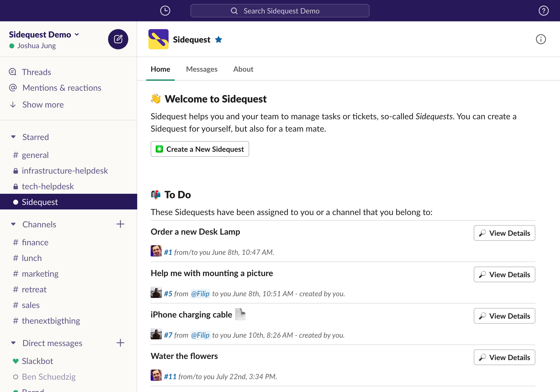560x392 pixels.
Task: Click the avatar beside Sidequest #5
Action: tap(156, 292)
